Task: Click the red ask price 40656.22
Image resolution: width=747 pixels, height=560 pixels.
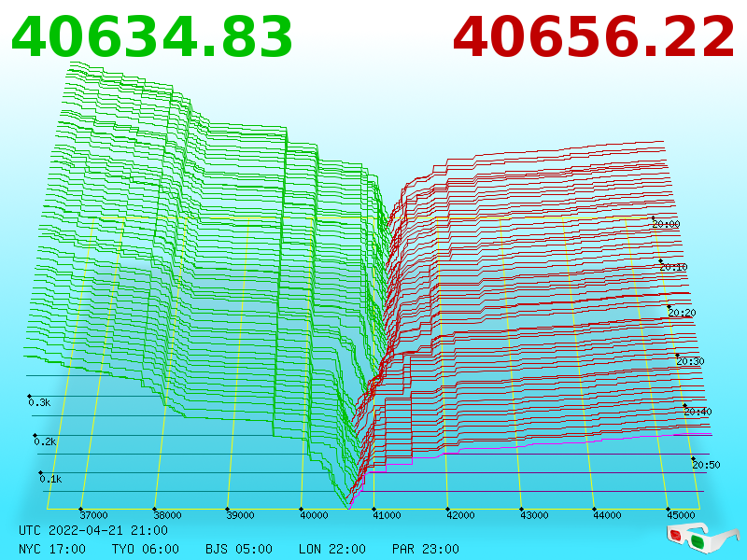Action: pos(594,36)
